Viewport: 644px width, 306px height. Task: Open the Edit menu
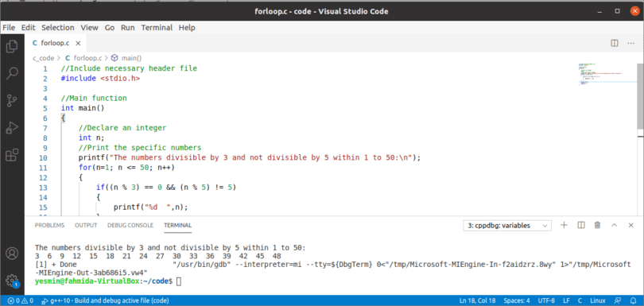pyautogui.click(x=29, y=28)
